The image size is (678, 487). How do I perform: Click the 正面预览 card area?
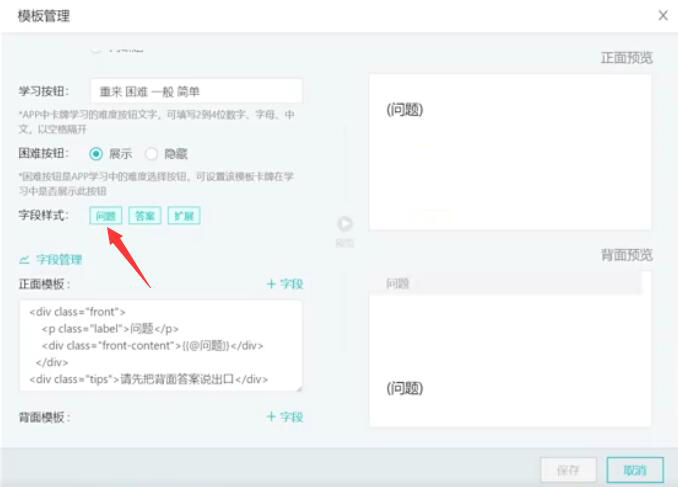pyautogui.click(x=510, y=152)
